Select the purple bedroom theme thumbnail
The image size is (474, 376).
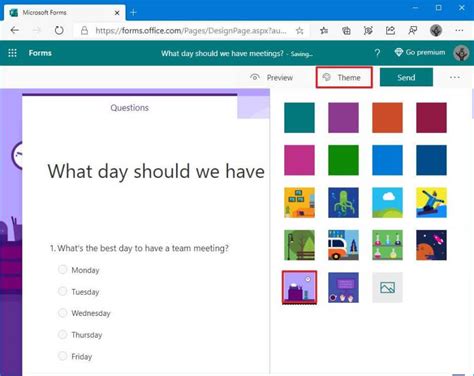click(299, 287)
